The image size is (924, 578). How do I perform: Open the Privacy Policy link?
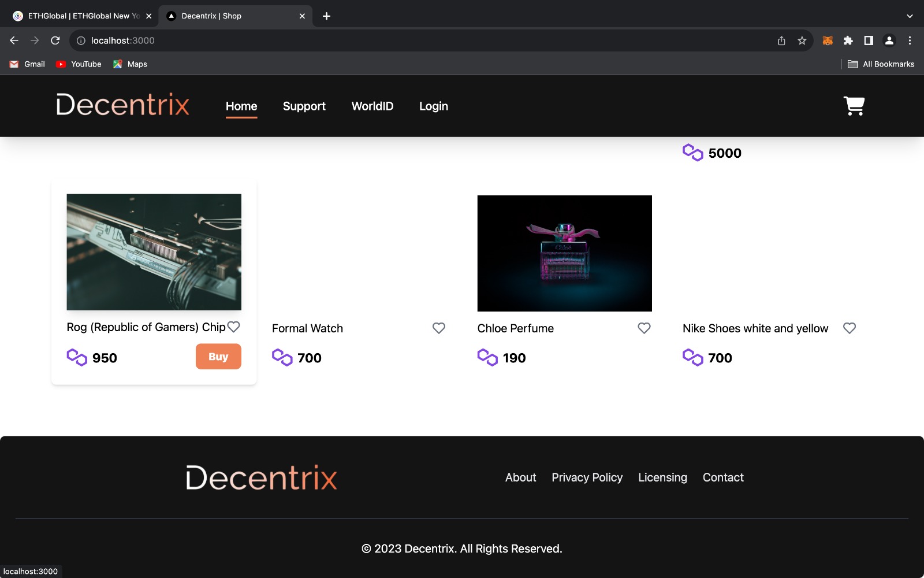tap(587, 477)
